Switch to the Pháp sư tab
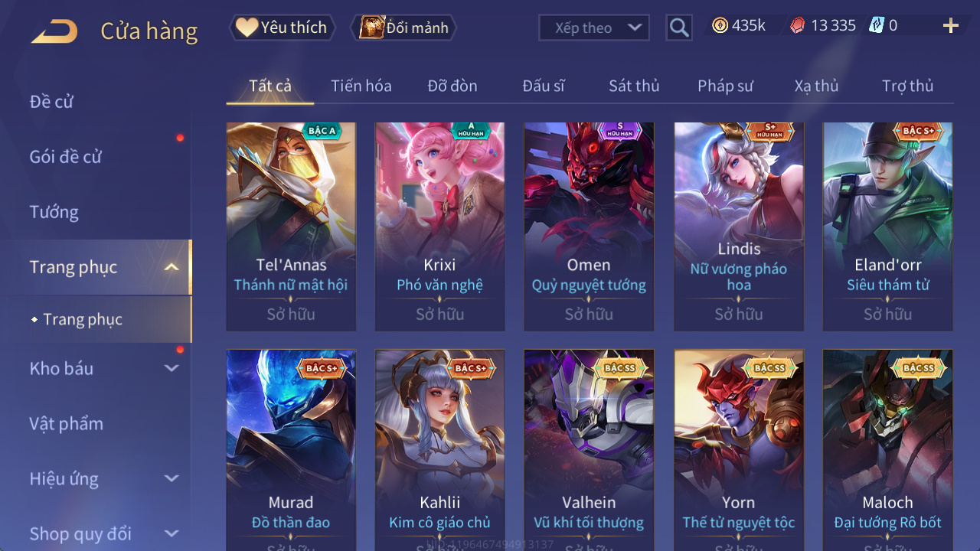The height and width of the screenshot is (551, 980). pyautogui.click(x=725, y=86)
